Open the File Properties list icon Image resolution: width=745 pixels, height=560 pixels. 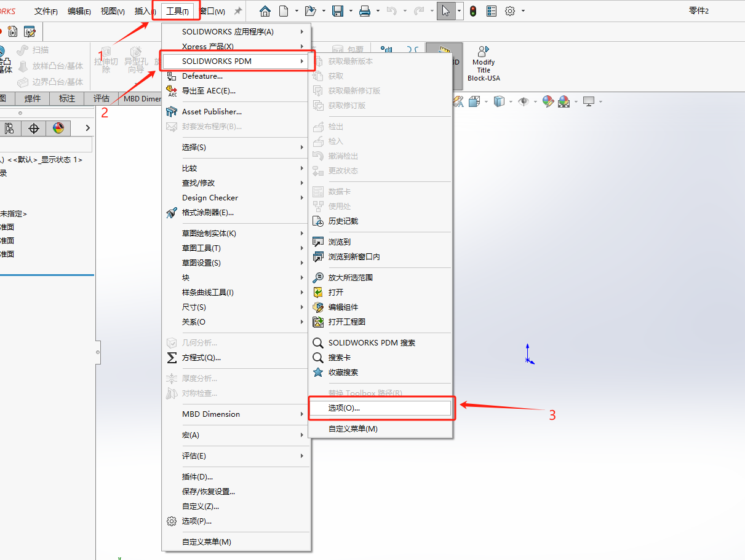[x=491, y=11]
